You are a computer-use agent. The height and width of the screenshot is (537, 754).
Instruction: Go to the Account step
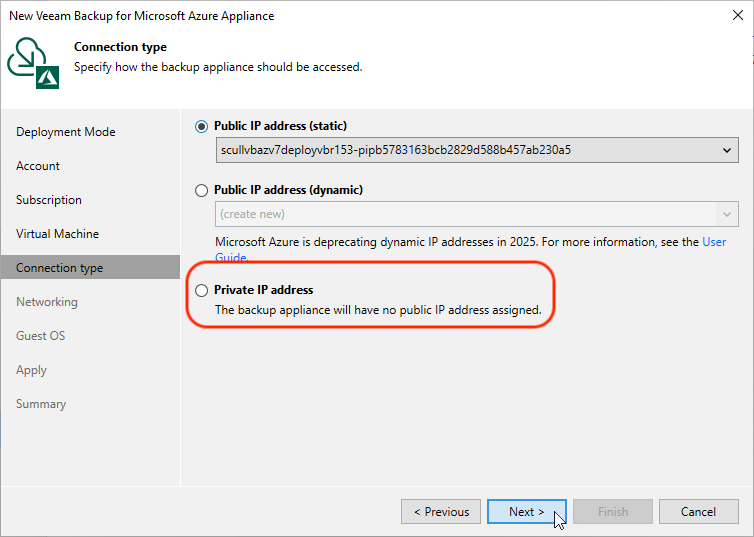click(x=38, y=166)
